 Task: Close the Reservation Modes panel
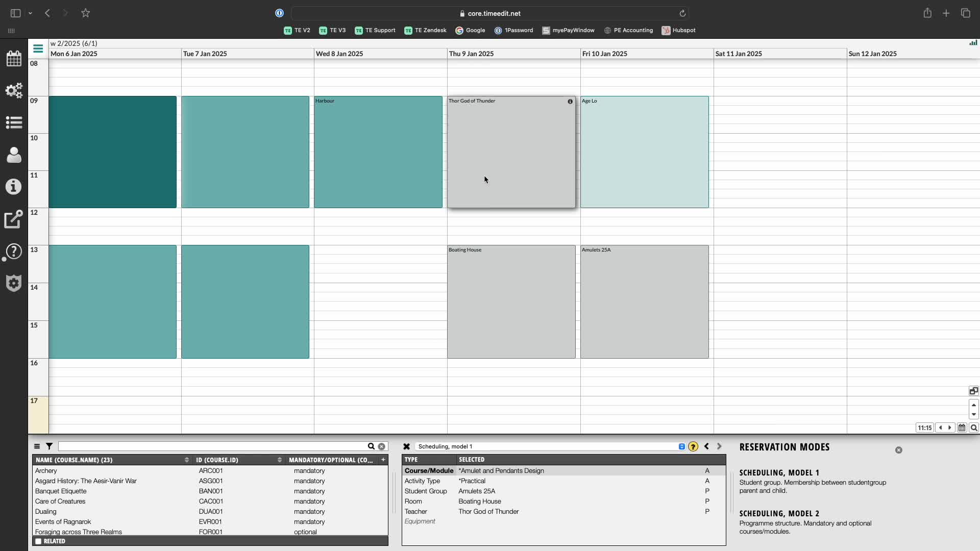coord(898,450)
